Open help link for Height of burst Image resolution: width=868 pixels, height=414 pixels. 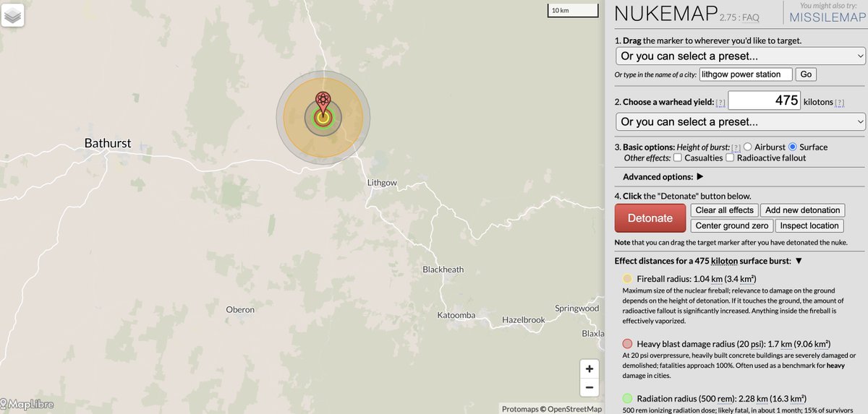[736, 147]
